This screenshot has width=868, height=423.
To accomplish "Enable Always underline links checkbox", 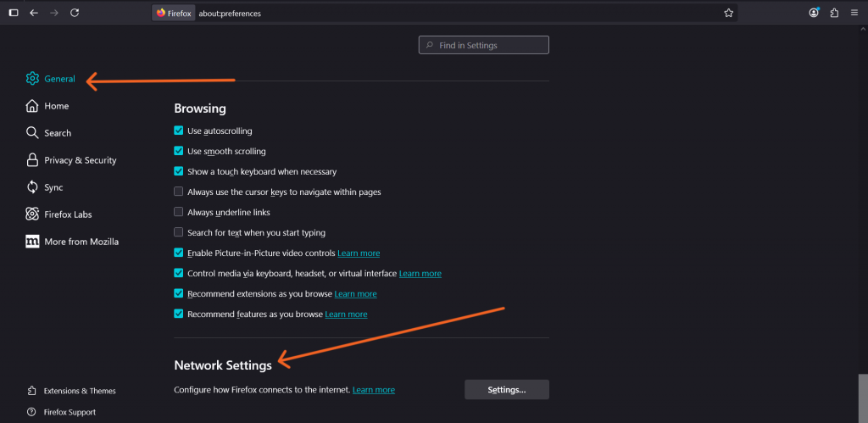I will [179, 212].
